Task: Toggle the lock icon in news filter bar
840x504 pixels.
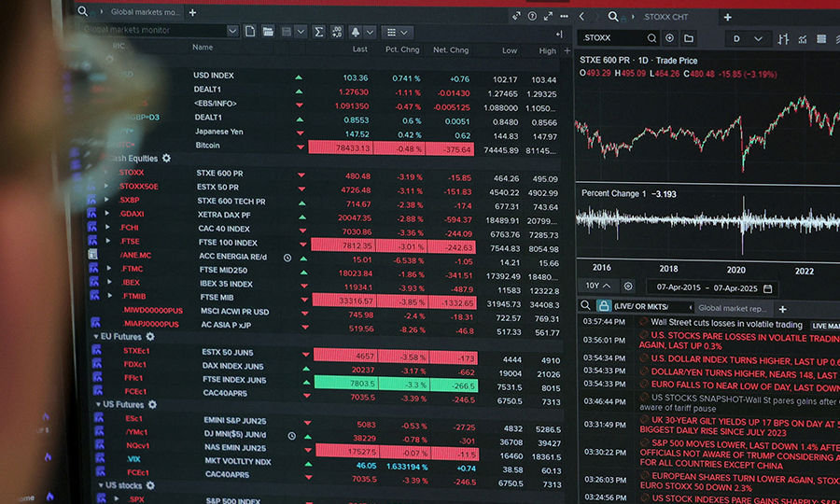Action: [x=604, y=306]
